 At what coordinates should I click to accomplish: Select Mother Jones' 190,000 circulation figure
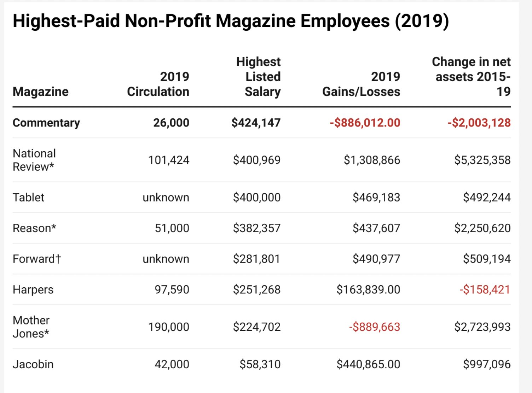click(169, 327)
